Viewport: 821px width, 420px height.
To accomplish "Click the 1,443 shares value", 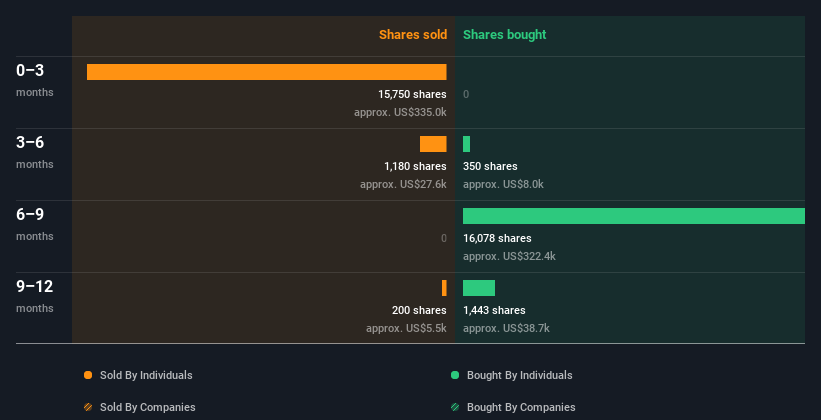I will pyautogui.click(x=494, y=310).
